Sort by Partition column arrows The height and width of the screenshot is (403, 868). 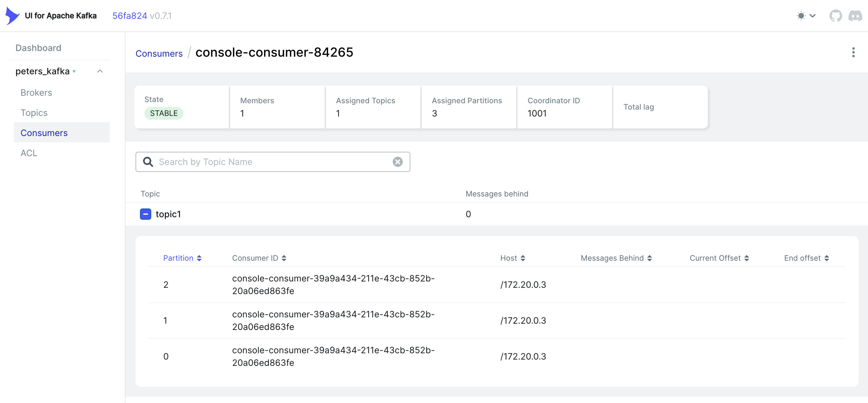coord(199,258)
